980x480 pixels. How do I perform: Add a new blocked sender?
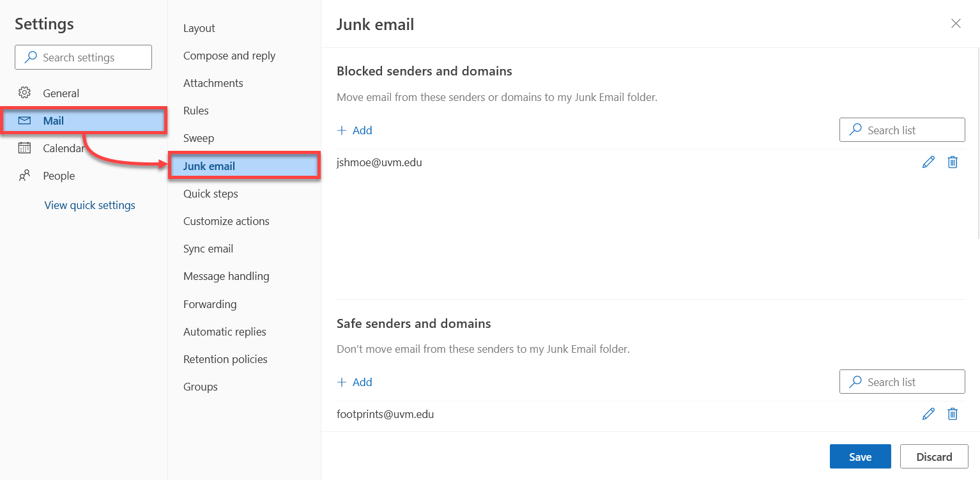[x=355, y=130]
